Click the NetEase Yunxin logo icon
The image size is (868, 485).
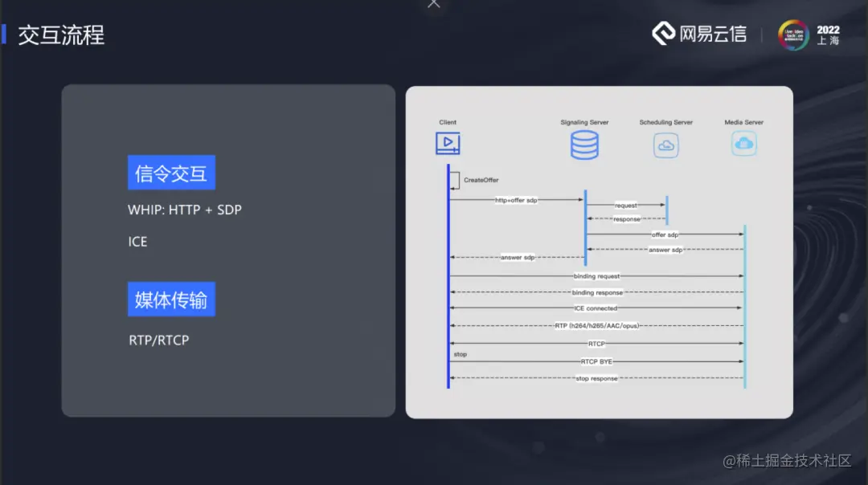(664, 34)
